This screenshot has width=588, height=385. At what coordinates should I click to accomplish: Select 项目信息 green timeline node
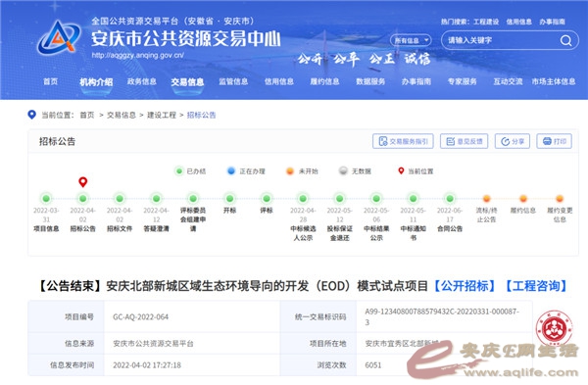click(46, 198)
